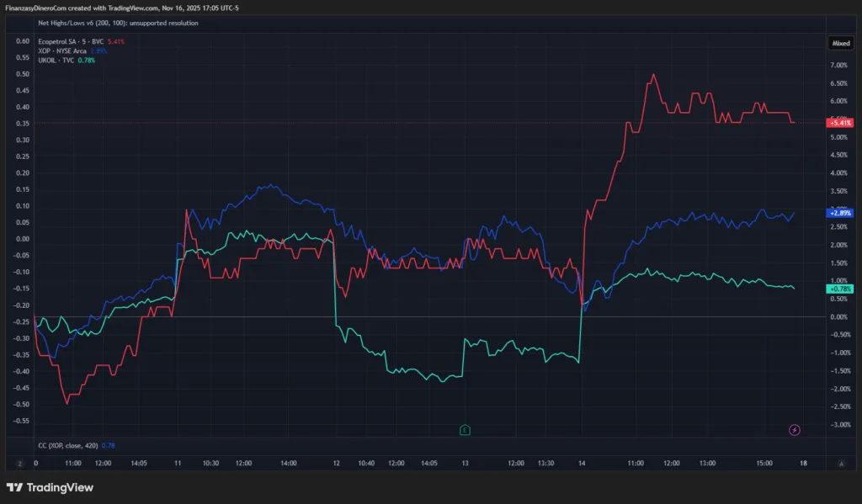
Task: Click the date 14 on the time axis
Action: tap(583, 463)
